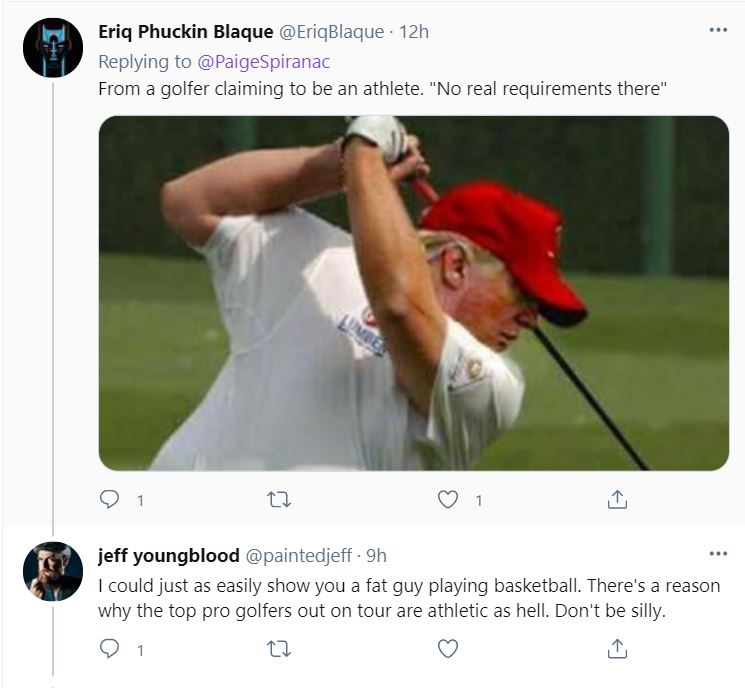
Task: Like jeff youngblood's tweet
Action: point(448,650)
